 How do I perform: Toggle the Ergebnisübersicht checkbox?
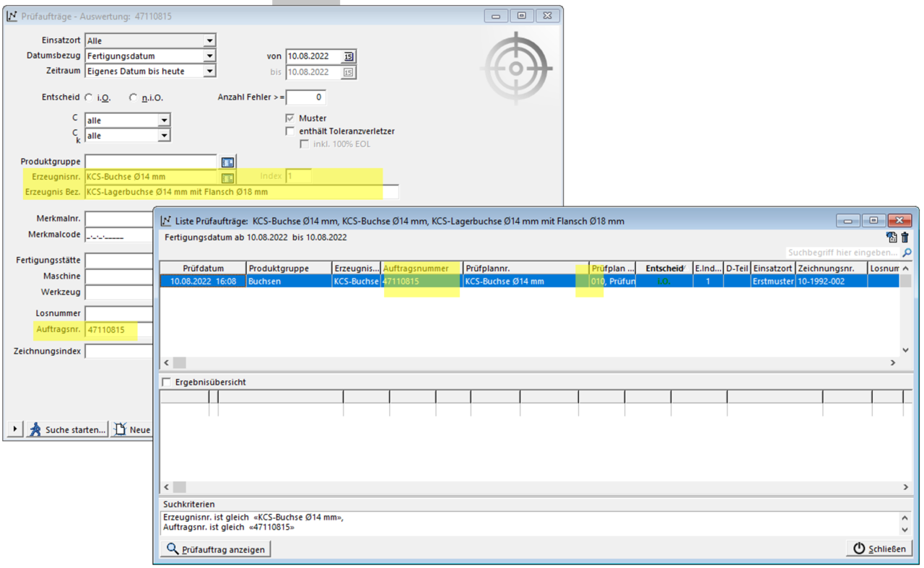[x=167, y=382]
